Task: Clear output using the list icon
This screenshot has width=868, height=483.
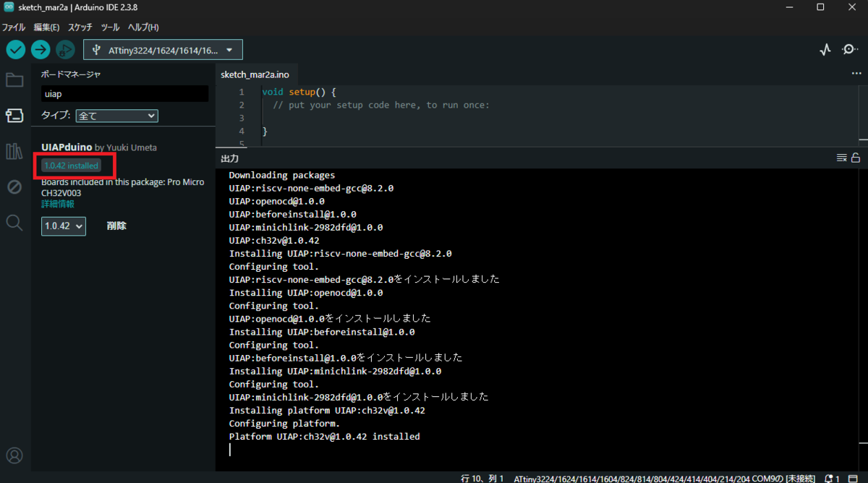Action: tap(841, 158)
